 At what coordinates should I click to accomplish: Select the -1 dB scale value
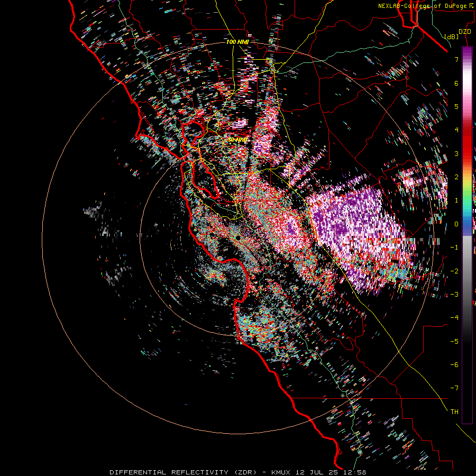[454, 248]
